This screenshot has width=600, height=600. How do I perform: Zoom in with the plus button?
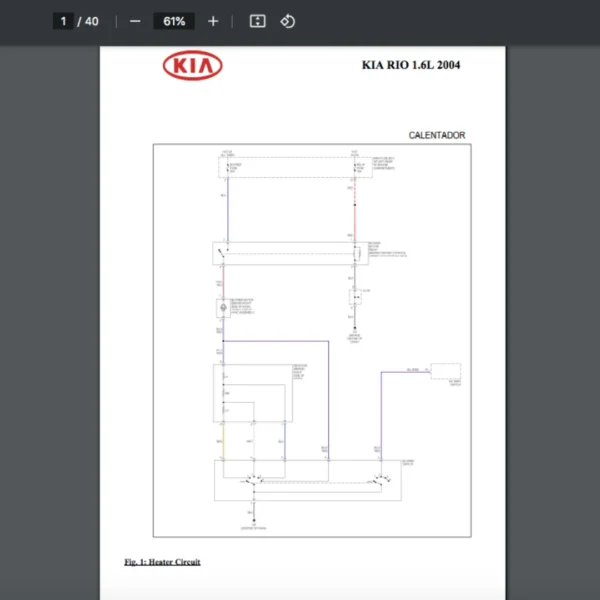(213, 21)
